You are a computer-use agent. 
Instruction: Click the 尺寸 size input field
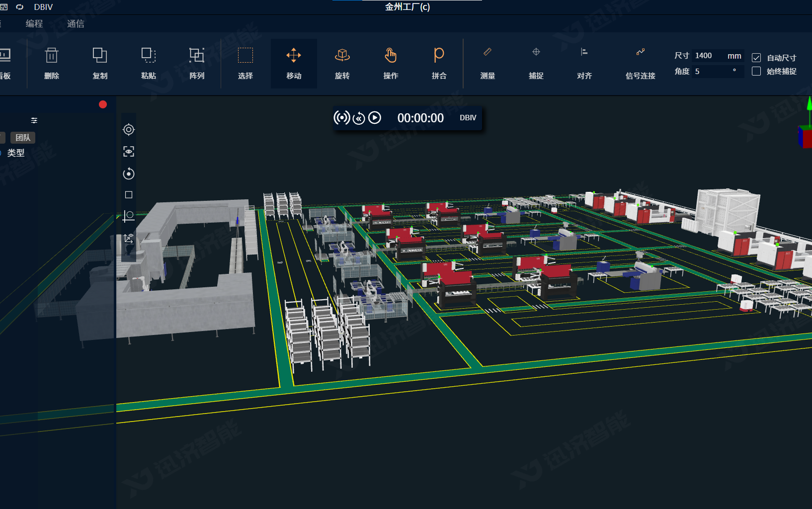(718, 56)
